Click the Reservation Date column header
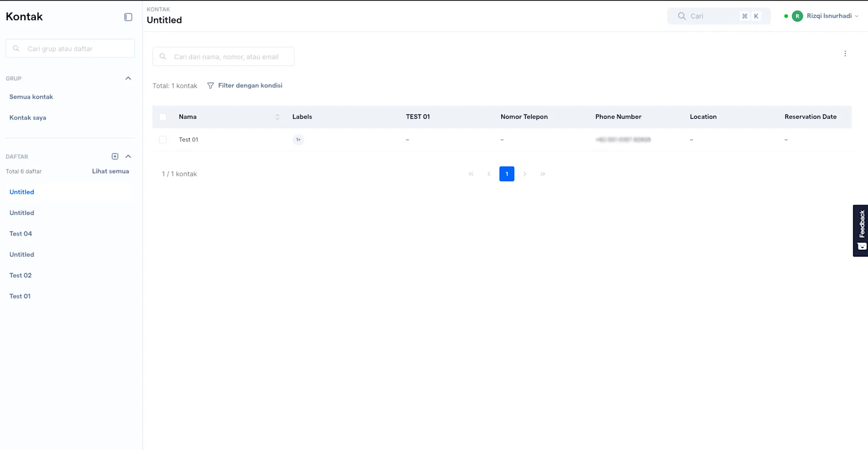The image size is (868, 450). 810,117
